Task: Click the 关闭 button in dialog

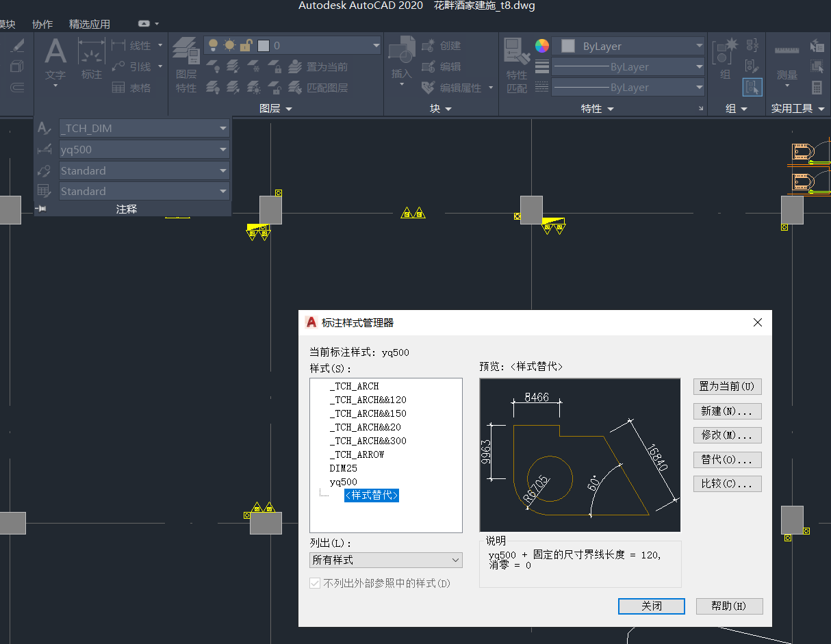Action: point(651,606)
